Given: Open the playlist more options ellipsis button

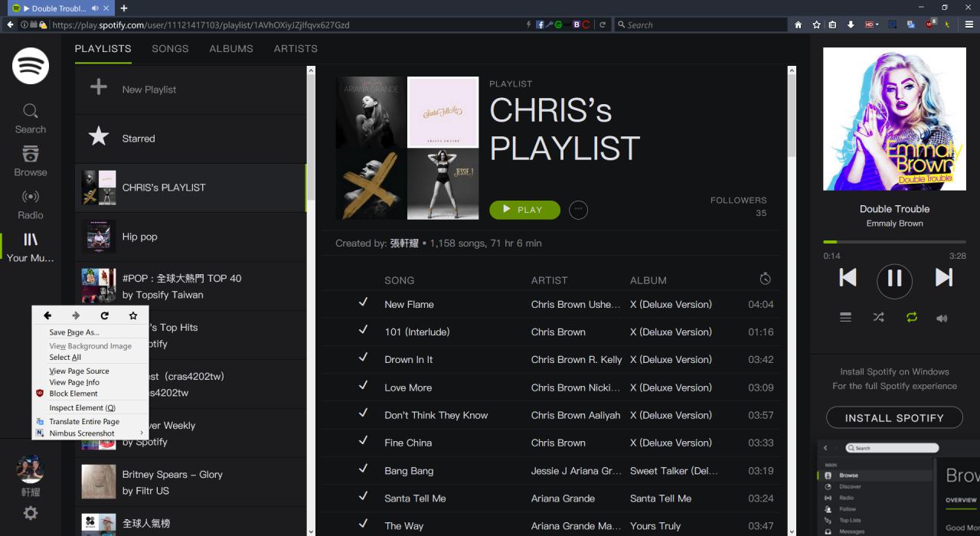Looking at the screenshot, I should 579,210.
